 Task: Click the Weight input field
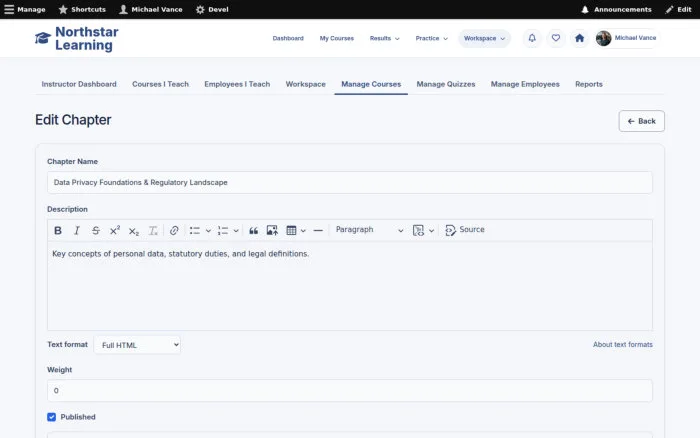tap(350, 391)
